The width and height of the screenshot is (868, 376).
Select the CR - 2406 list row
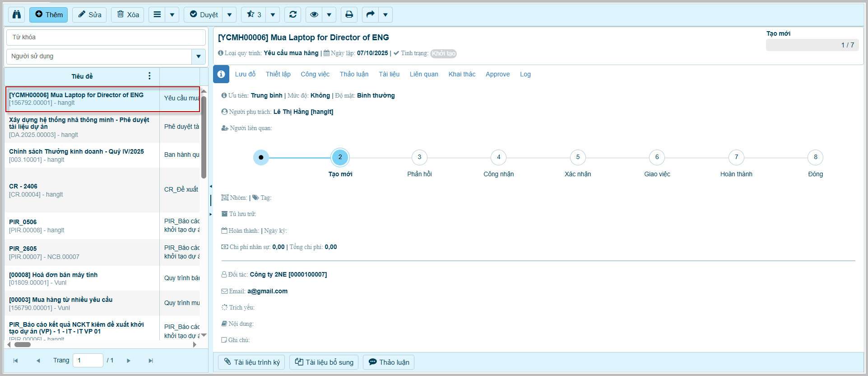[81, 190]
